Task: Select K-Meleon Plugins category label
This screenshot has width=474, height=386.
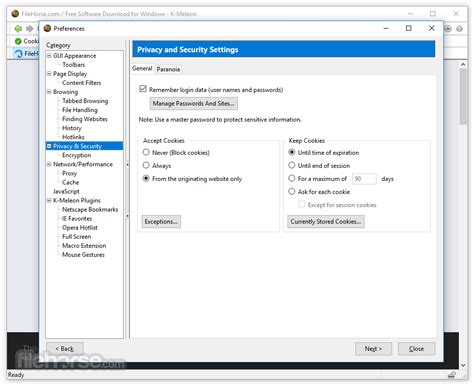Action: (x=77, y=200)
